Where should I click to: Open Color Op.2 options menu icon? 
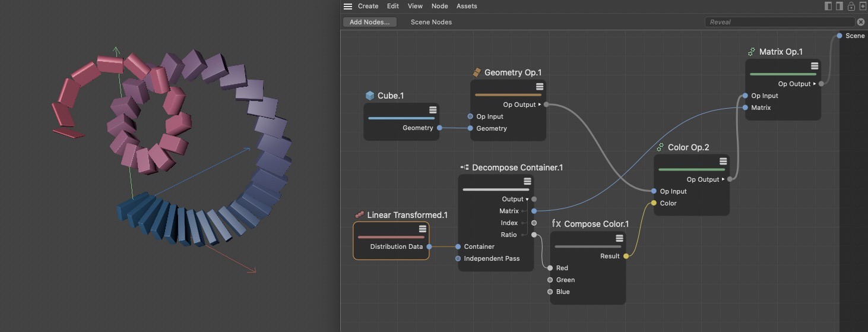[x=723, y=162]
